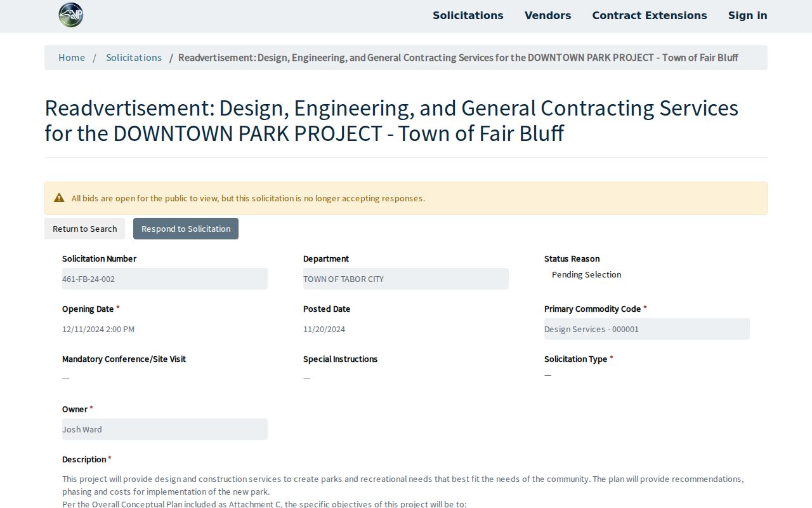Click the Respond to Solicitation button
This screenshot has width=812, height=508.
[186, 229]
